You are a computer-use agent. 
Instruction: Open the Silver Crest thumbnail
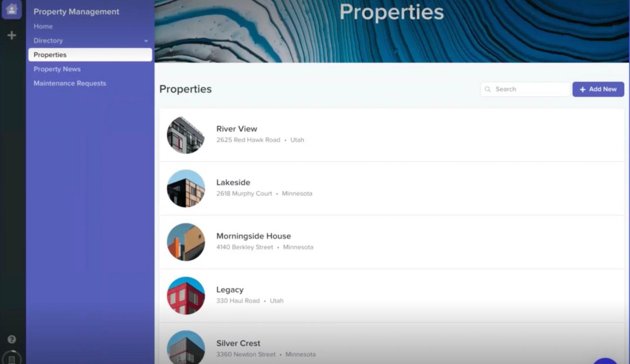pos(186,347)
